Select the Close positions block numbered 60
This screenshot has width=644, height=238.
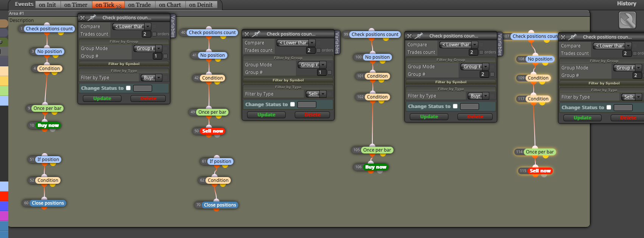click(48, 203)
